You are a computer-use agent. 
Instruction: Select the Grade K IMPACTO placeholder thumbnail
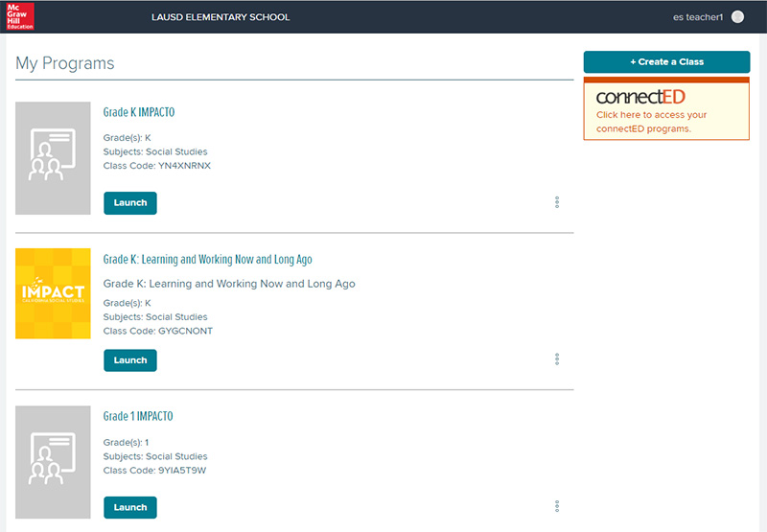[x=53, y=158]
